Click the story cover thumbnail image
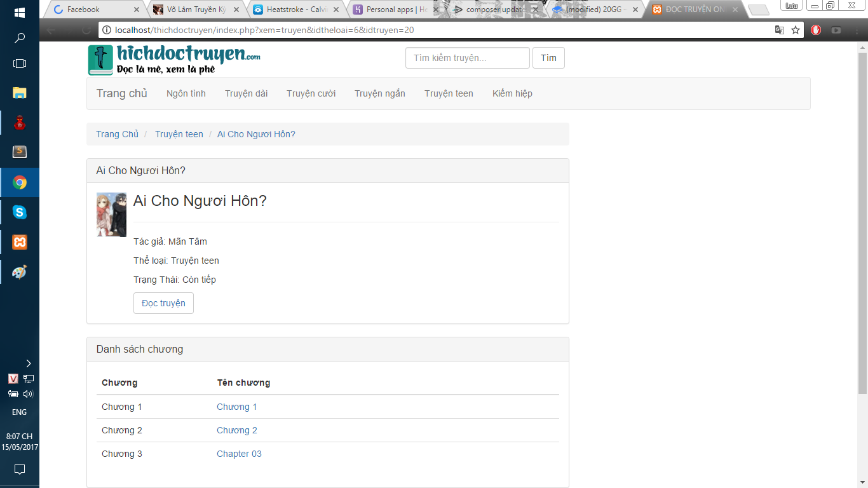This screenshot has height=488, width=868. (x=111, y=215)
